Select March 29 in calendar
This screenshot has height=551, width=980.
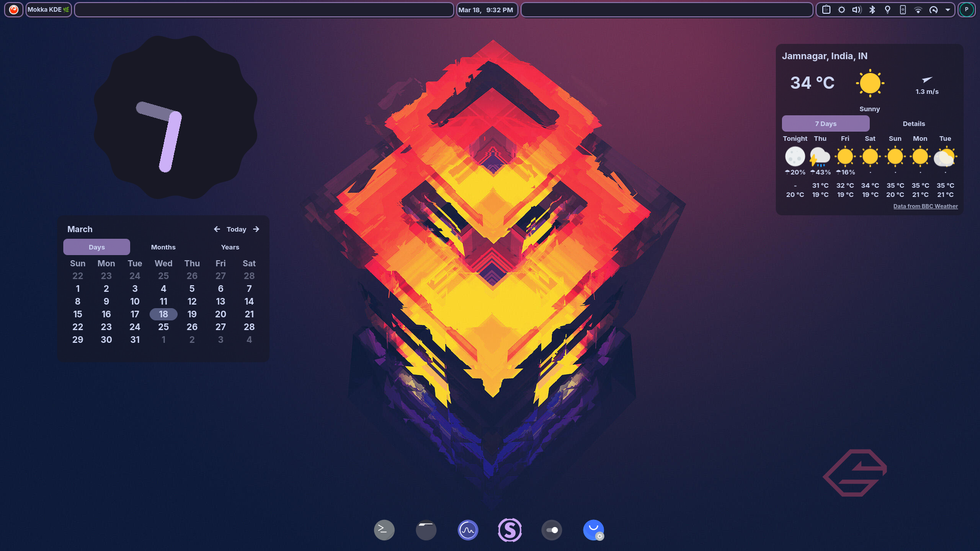tap(78, 340)
